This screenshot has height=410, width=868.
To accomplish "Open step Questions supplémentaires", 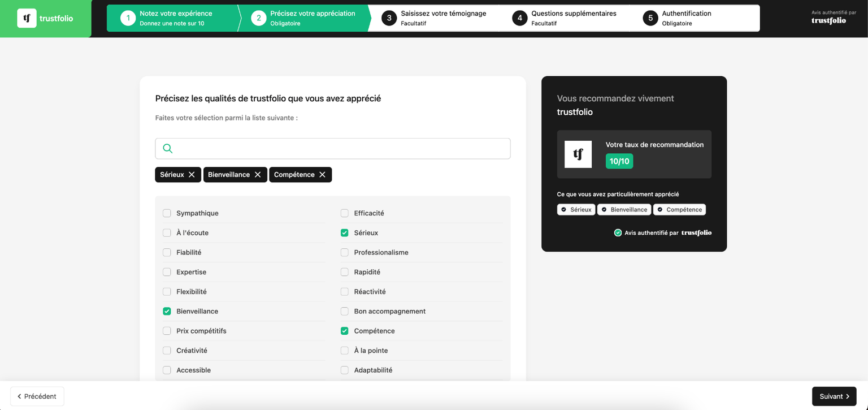I will point(565,18).
